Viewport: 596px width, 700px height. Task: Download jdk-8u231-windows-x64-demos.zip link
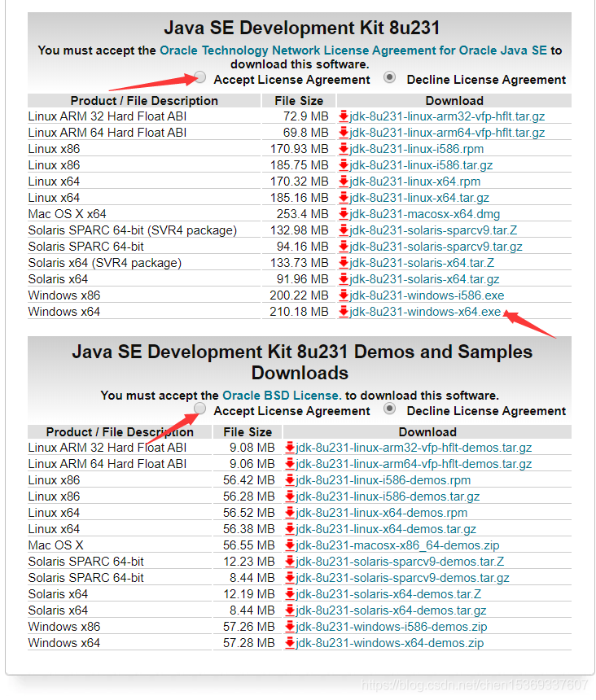(390, 643)
